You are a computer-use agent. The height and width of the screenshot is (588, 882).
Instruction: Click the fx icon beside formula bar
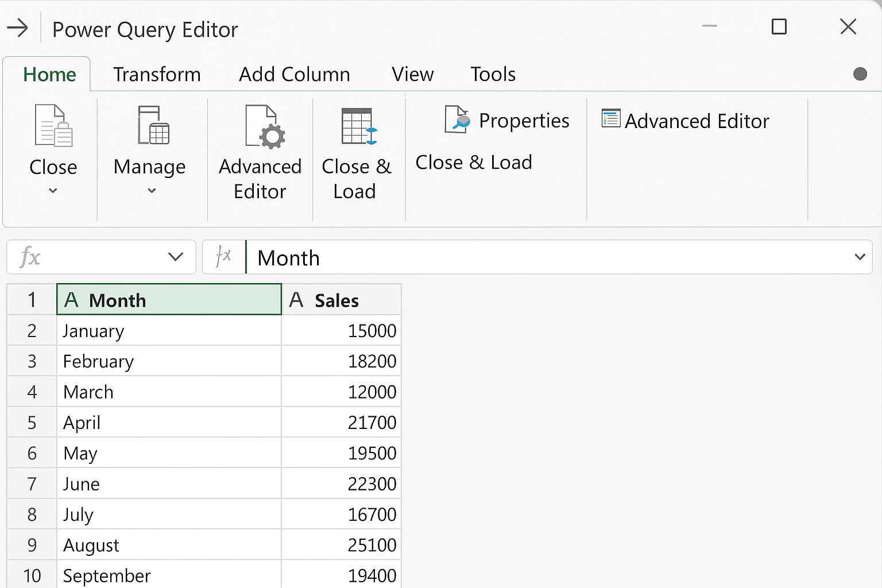(223, 257)
